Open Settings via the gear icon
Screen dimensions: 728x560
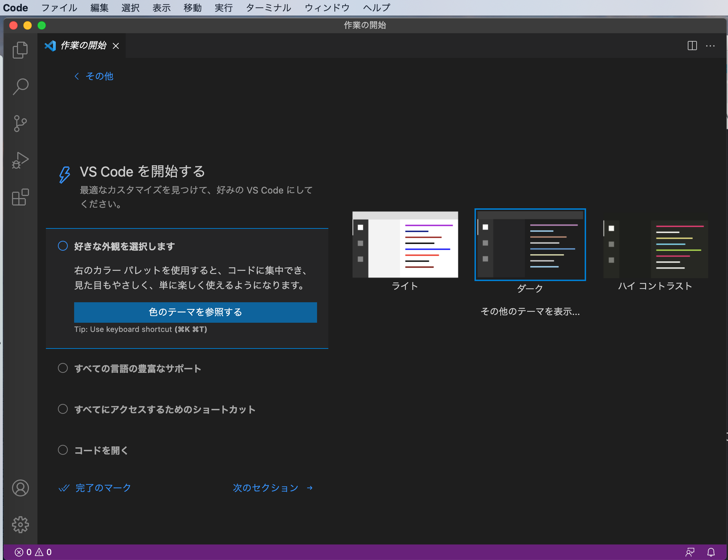tap(20, 525)
